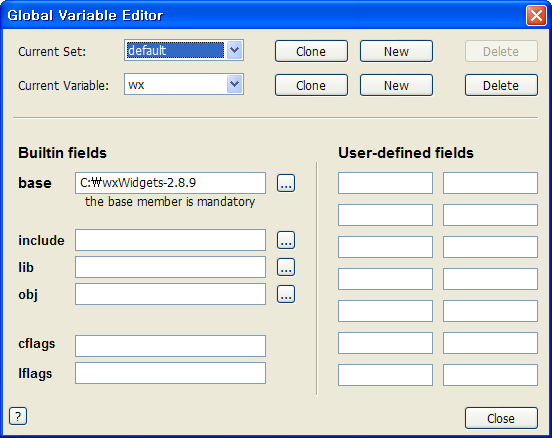Click into the base path input field
The image size is (552, 438).
click(170, 183)
